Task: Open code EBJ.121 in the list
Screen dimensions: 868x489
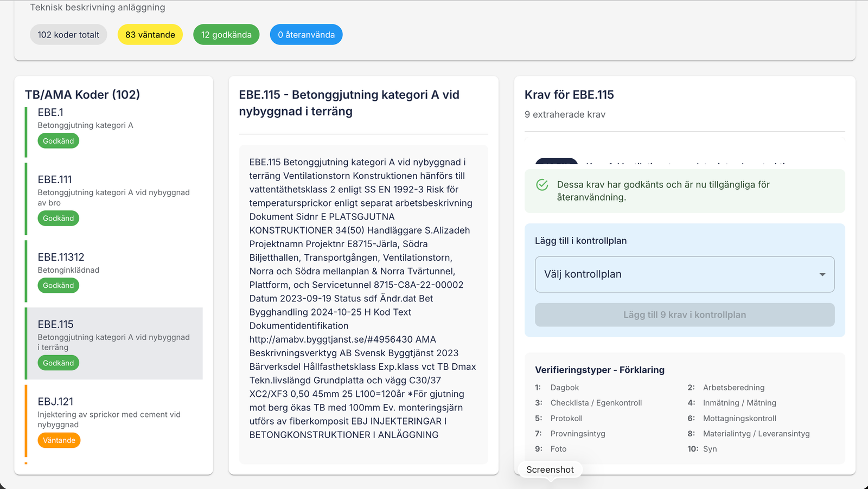Action: (x=114, y=421)
